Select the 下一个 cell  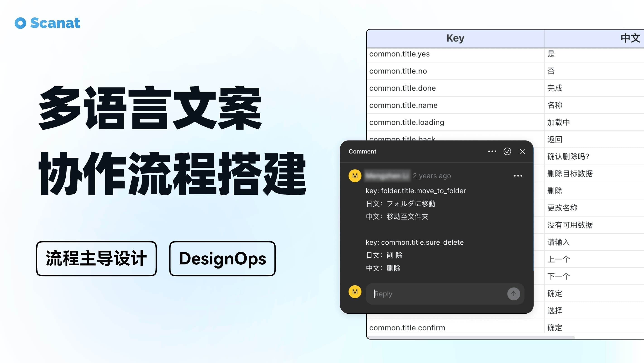tap(594, 276)
